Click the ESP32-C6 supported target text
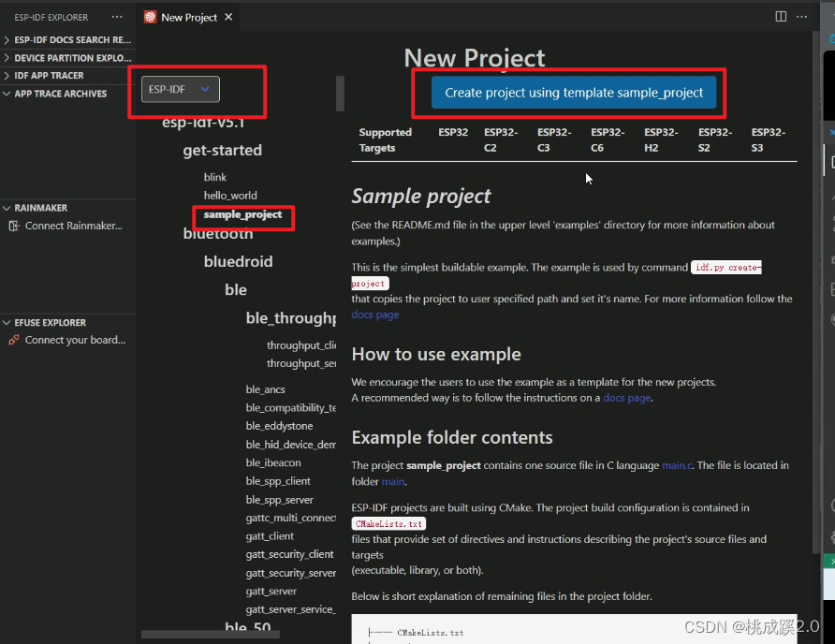 click(x=608, y=139)
